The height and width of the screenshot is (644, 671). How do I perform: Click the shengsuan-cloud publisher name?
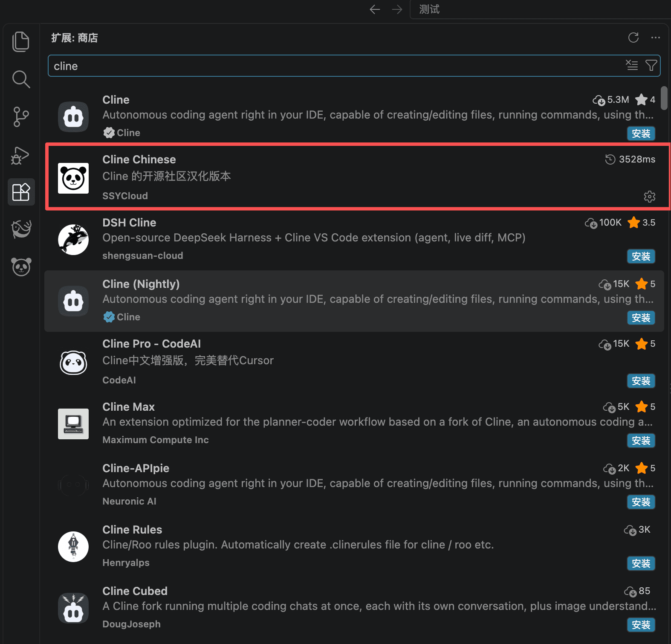143,255
